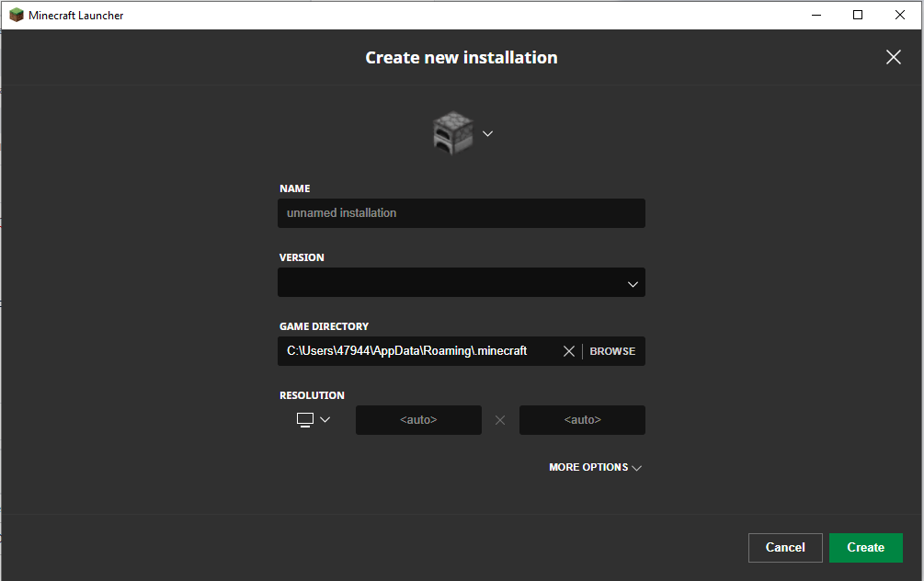924x581 pixels.
Task: Click BROWSE to choose game directory
Action: click(612, 351)
